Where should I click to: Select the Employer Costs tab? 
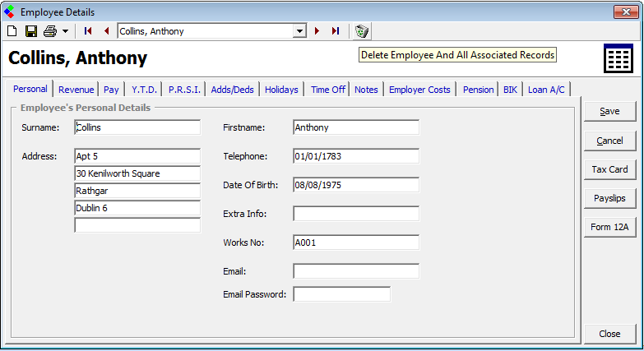pos(419,90)
